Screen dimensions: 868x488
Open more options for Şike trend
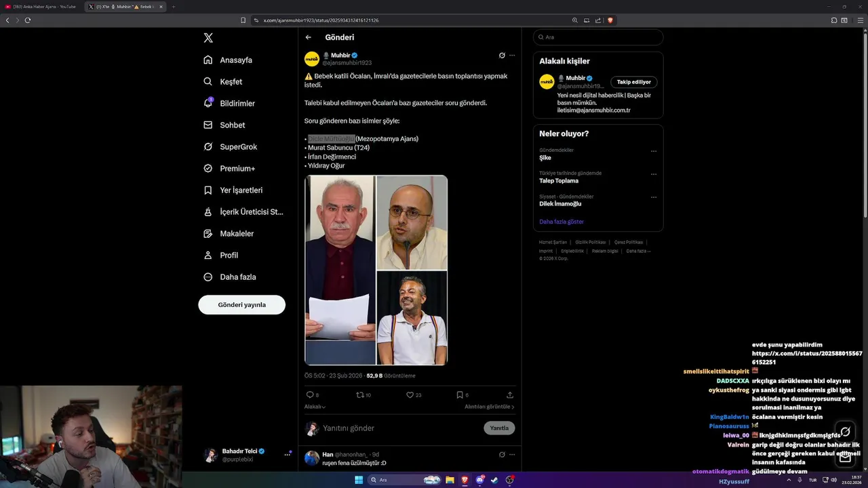(x=654, y=151)
